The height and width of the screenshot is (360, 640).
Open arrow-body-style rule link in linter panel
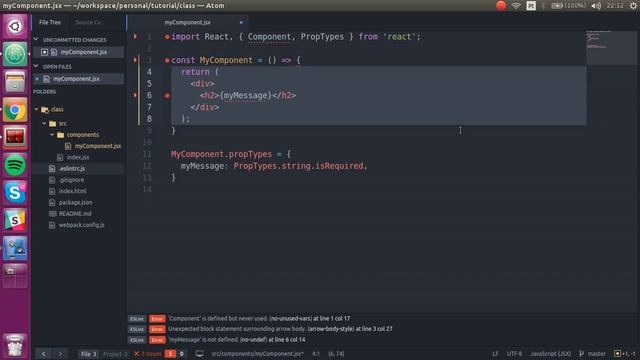coord(331,329)
